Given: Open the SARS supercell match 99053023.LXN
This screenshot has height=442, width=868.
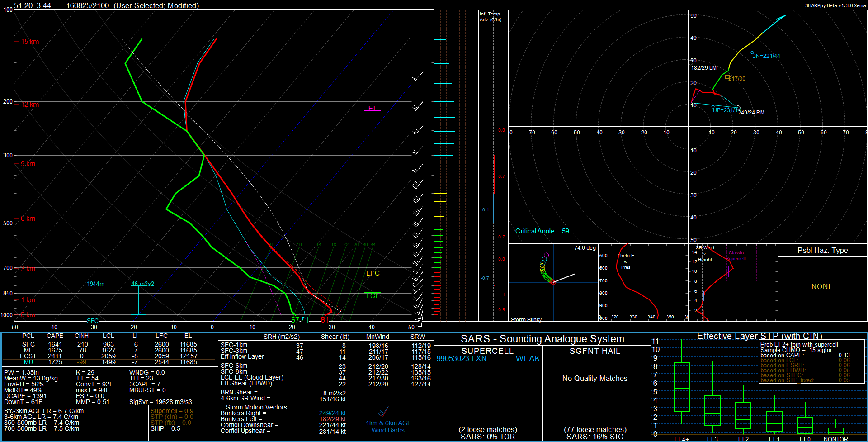Looking at the screenshot, I should tap(461, 358).
